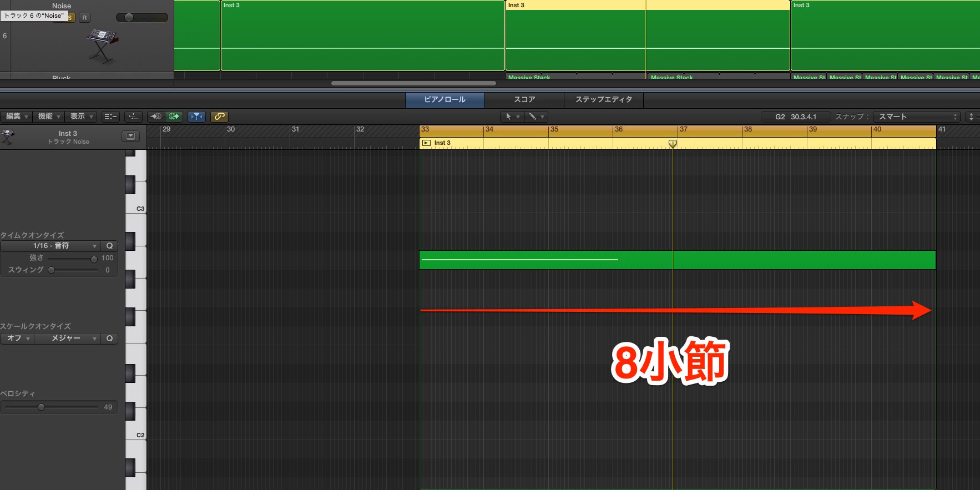Click the G2 30.3.4.1 position display
Viewport: 980px width, 490px height.
[796, 117]
